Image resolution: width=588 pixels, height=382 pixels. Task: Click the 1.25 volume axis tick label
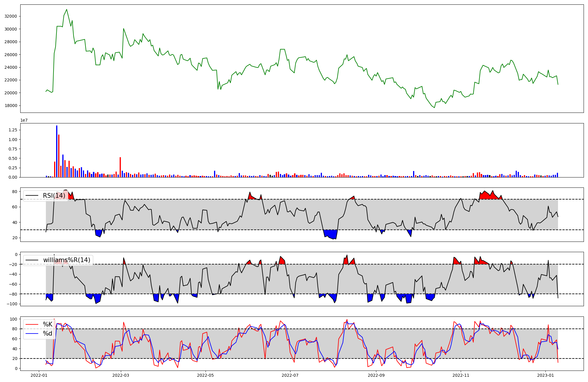pyautogui.click(x=13, y=130)
